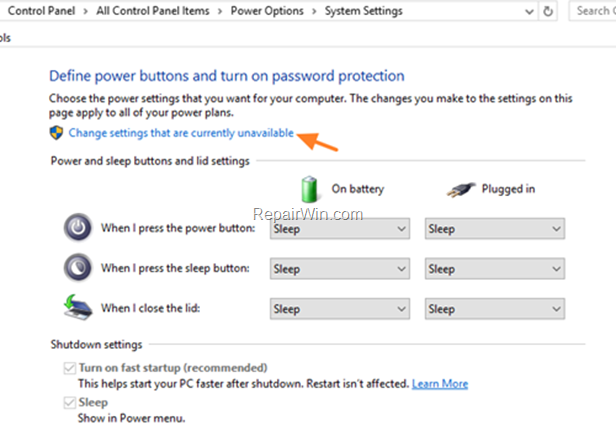Click the Search Control Panel field
616x431 pixels.
[x=592, y=11]
